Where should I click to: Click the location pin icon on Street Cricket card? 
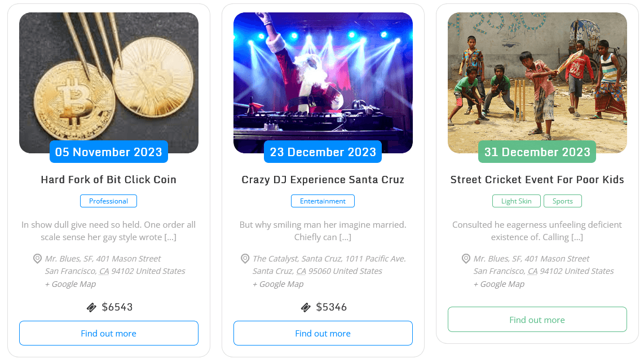tap(466, 259)
